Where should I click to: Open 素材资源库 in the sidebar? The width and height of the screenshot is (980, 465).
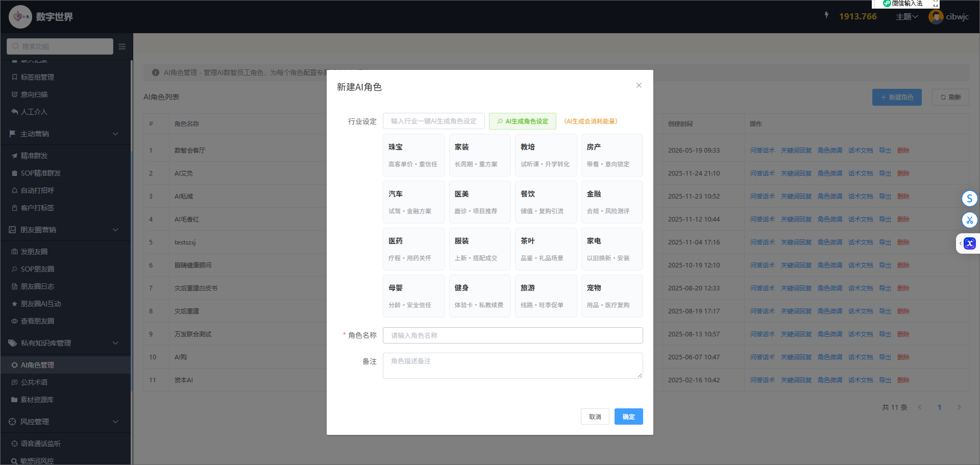pos(65,400)
